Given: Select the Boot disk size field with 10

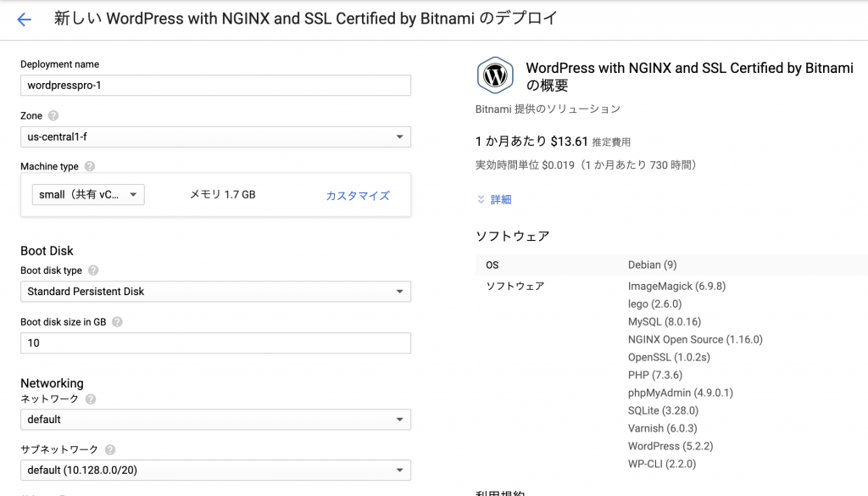Looking at the screenshot, I should coord(215,343).
